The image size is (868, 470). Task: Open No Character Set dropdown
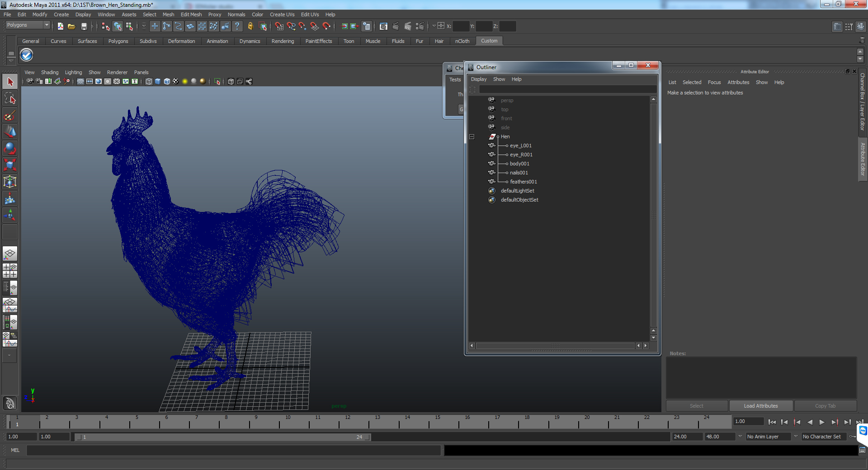click(x=824, y=437)
